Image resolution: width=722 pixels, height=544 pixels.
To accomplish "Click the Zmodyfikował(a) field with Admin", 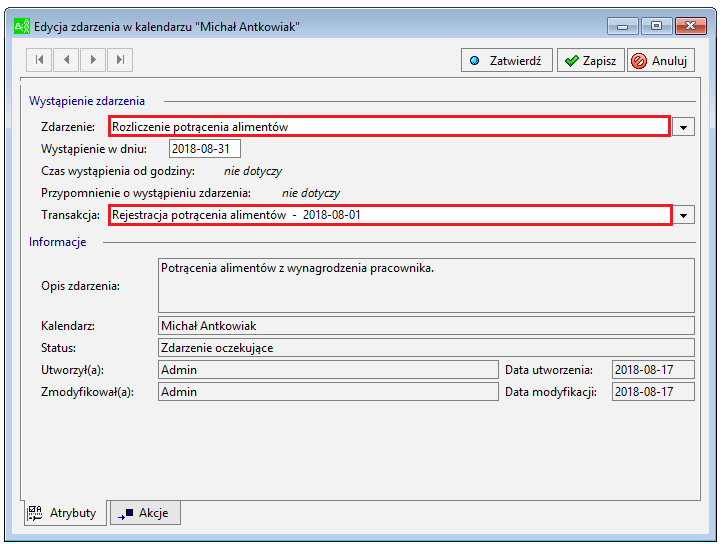I will point(328,392).
